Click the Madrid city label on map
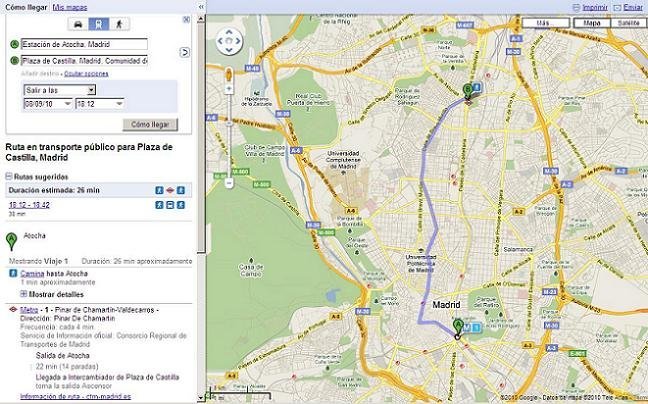 tap(446, 305)
